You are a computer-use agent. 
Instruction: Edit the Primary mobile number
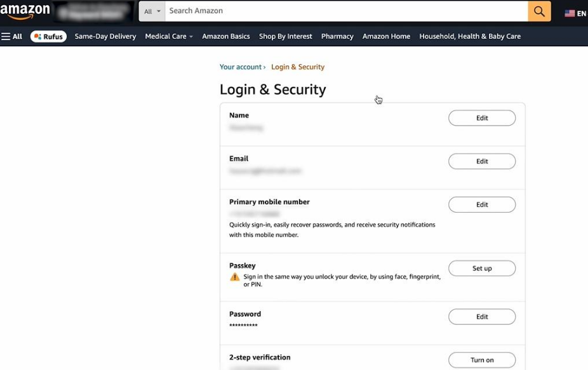coord(482,205)
